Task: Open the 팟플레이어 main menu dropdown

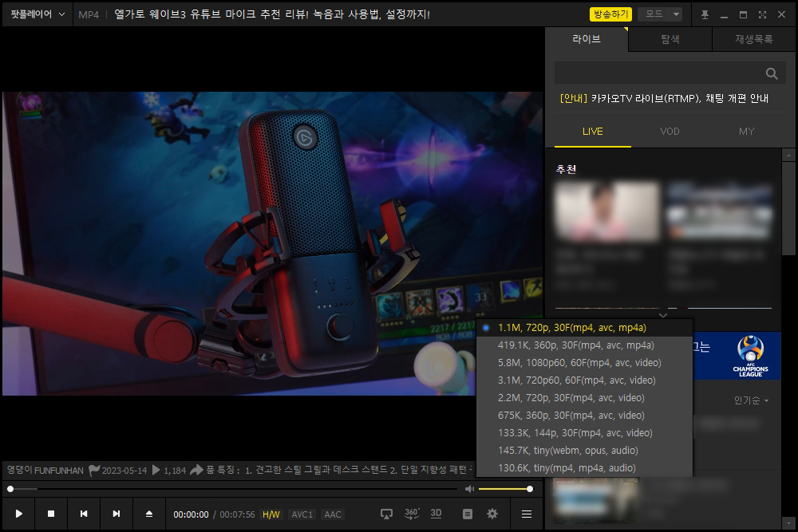Action: 38,14
